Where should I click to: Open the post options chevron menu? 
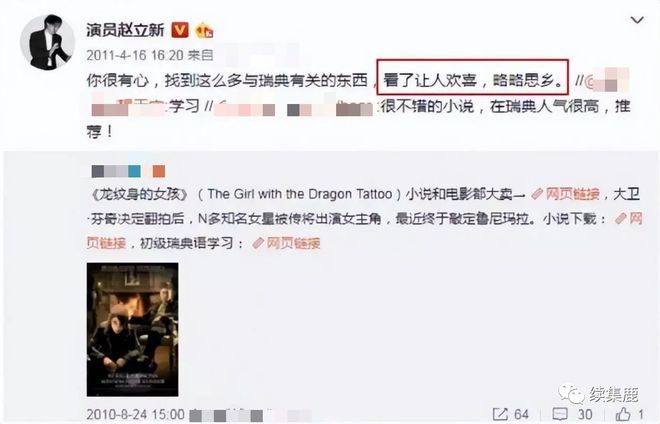click(637, 20)
